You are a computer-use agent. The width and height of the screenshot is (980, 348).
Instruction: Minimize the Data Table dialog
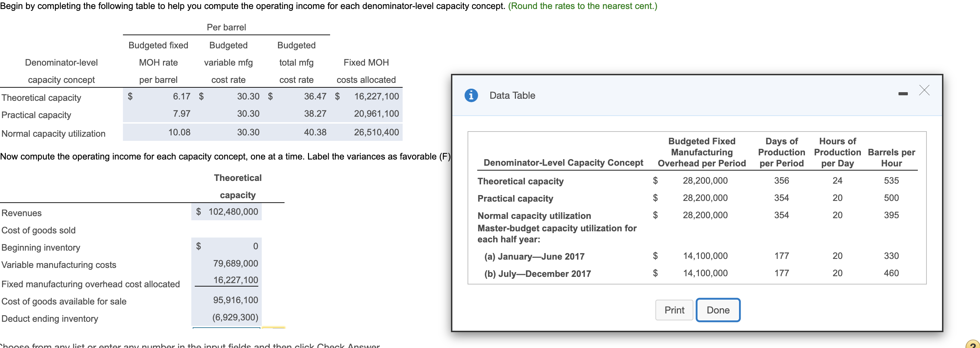pyautogui.click(x=903, y=94)
